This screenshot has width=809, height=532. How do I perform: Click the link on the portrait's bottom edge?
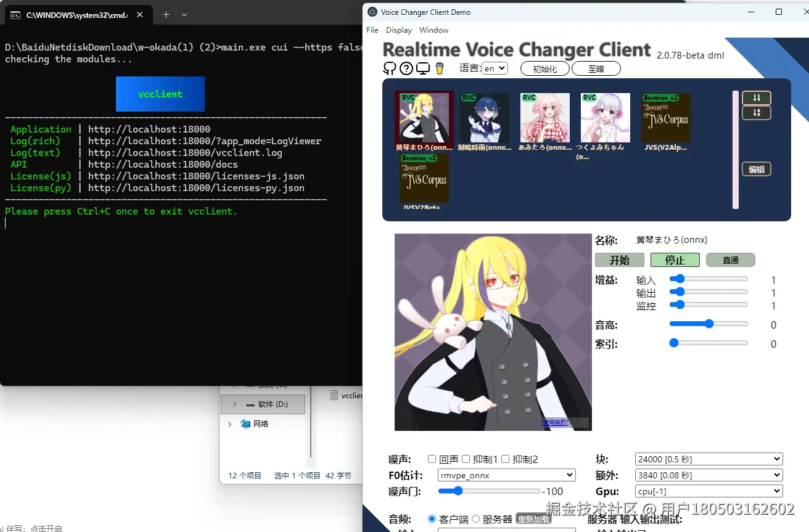555,423
